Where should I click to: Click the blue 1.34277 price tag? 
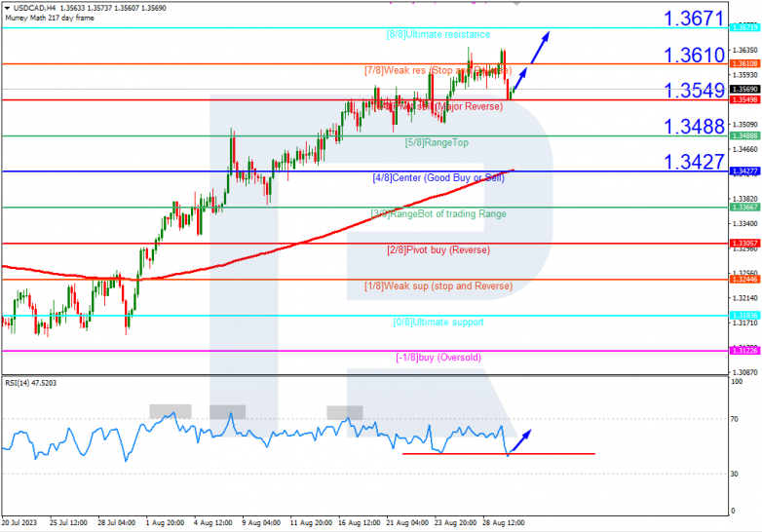pos(744,171)
